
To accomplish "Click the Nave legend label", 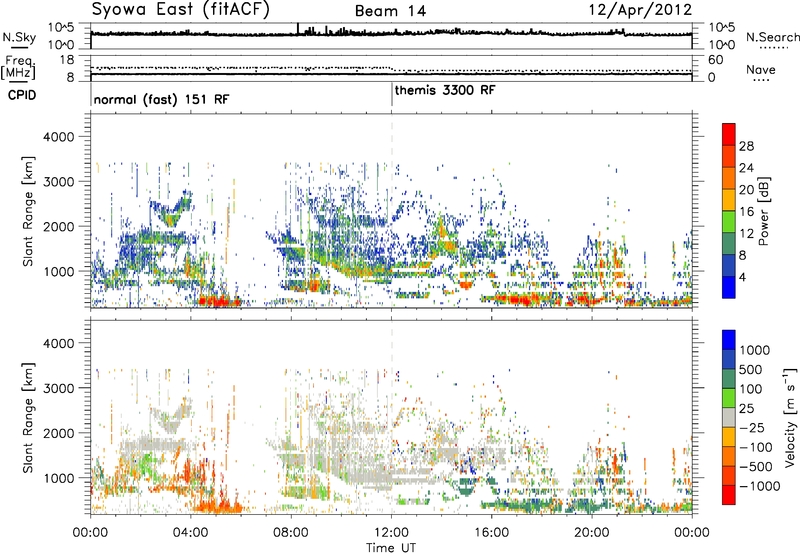I will click(761, 70).
